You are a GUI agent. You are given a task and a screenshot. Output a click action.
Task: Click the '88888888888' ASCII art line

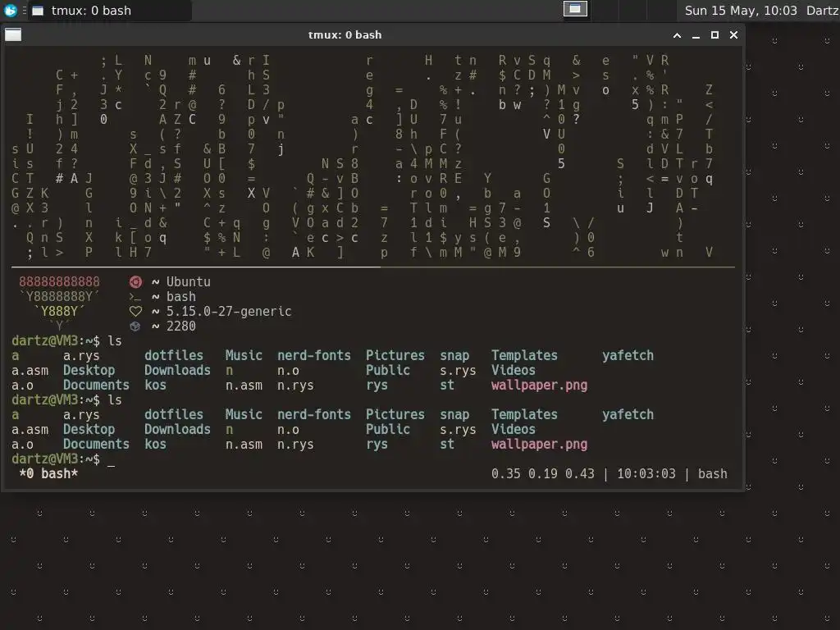[59, 282]
